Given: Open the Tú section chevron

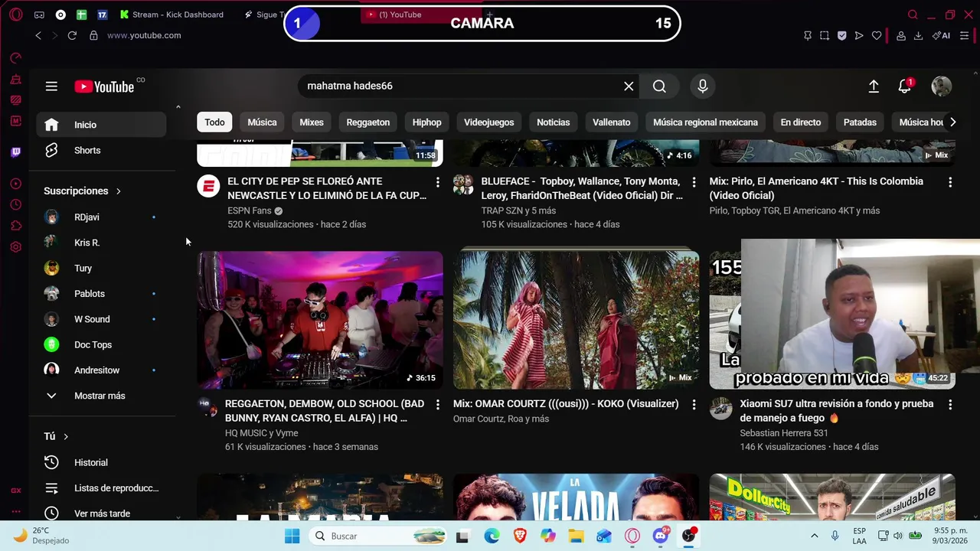Looking at the screenshot, I should tap(66, 436).
